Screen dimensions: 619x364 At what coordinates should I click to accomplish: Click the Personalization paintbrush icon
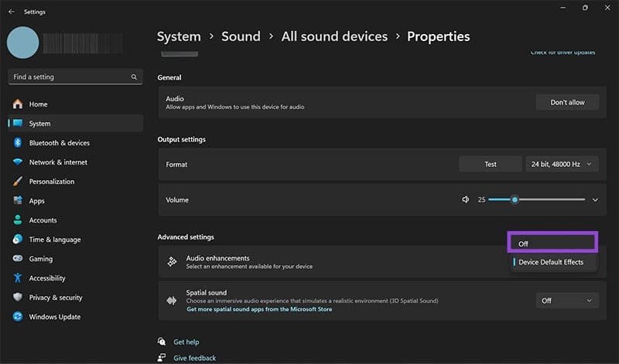coord(18,182)
